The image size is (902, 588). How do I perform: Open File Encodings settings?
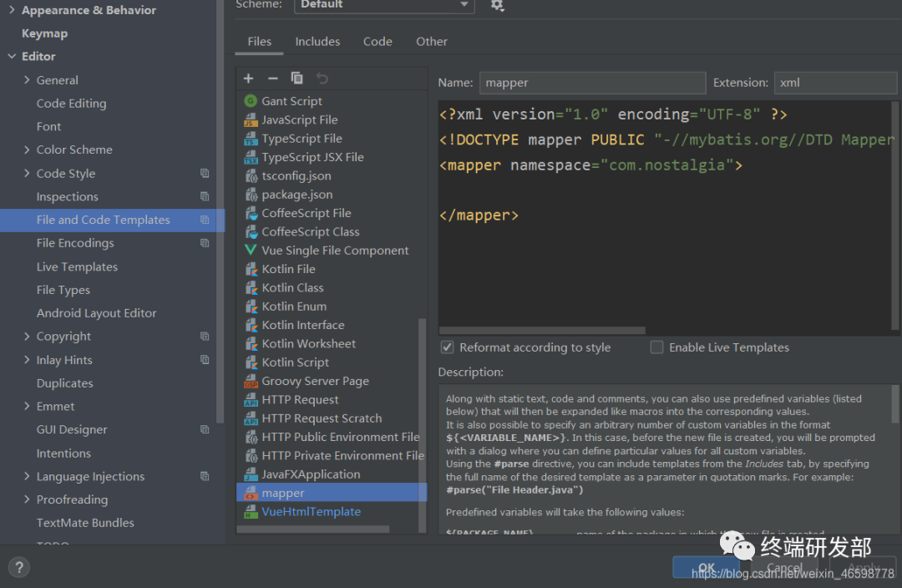[75, 243]
